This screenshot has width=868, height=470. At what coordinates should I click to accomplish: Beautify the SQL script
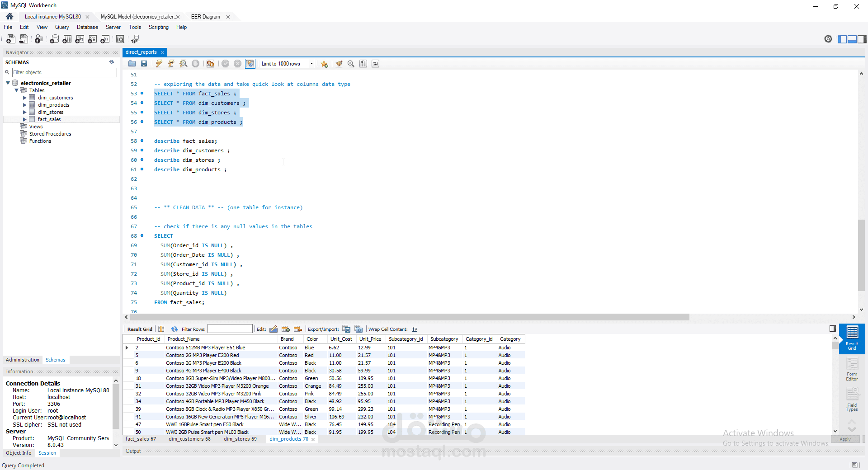(x=339, y=64)
